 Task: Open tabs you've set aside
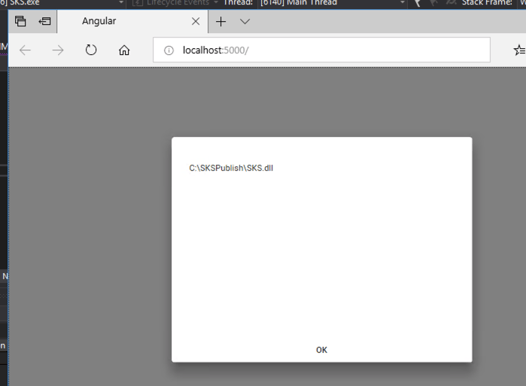(x=20, y=21)
